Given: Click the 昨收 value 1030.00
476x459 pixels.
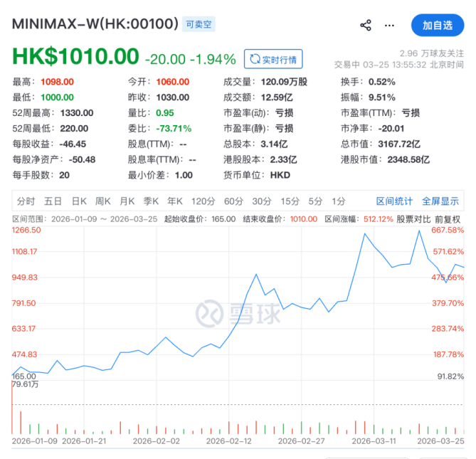Looking at the screenshot, I should (173, 97).
